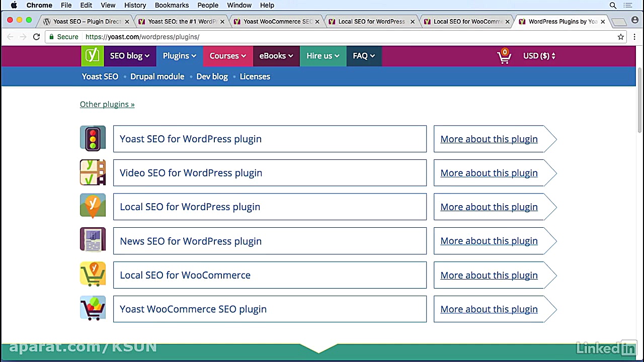Expand the Courses dropdown menu
The height and width of the screenshot is (362, 644).
(x=227, y=56)
